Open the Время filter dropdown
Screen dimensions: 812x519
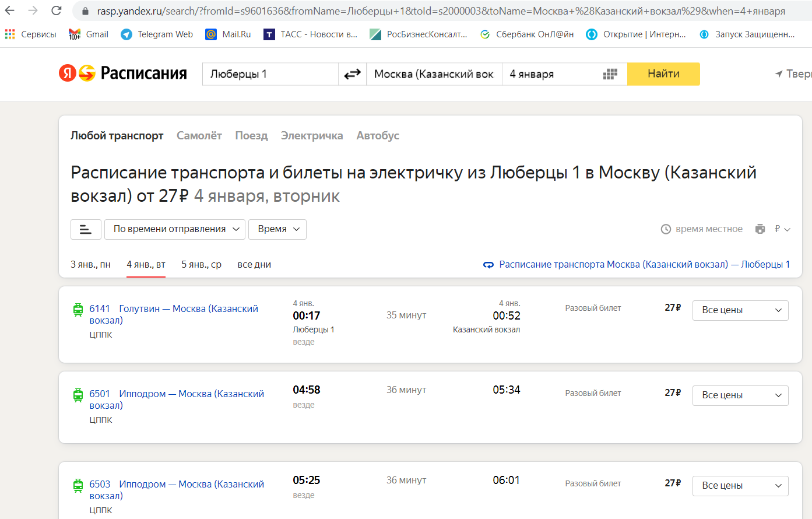[x=277, y=229]
